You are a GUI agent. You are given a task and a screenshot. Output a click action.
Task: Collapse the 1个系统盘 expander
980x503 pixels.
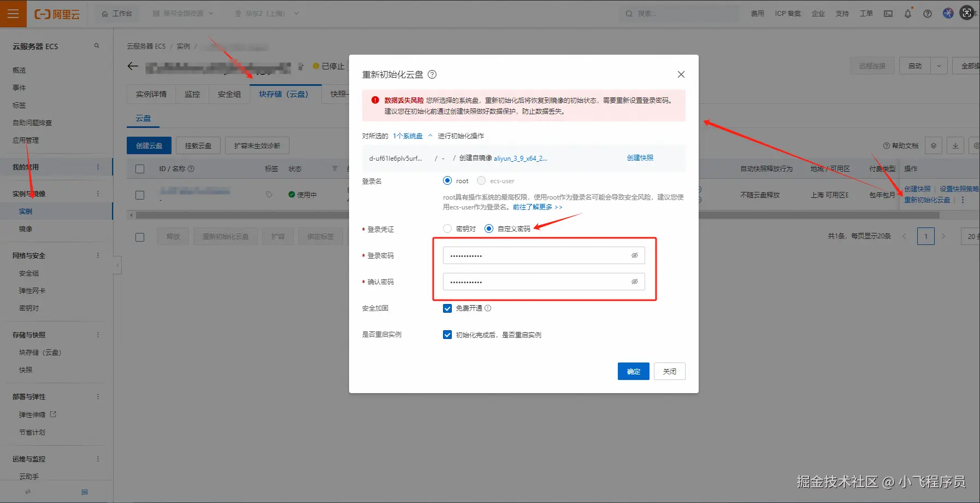430,136
